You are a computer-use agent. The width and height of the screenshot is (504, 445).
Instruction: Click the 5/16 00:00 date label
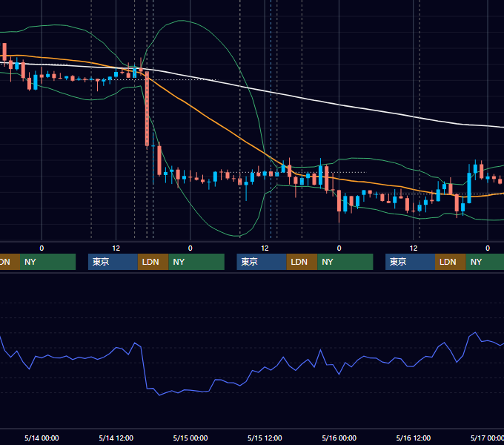point(339,438)
